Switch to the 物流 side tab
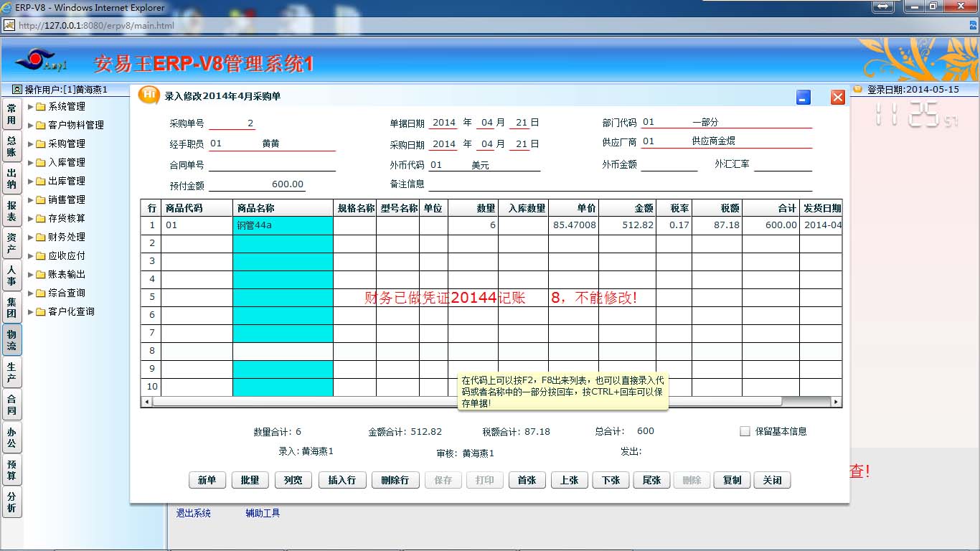The width and height of the screenshot is (980, 551). 11,340
